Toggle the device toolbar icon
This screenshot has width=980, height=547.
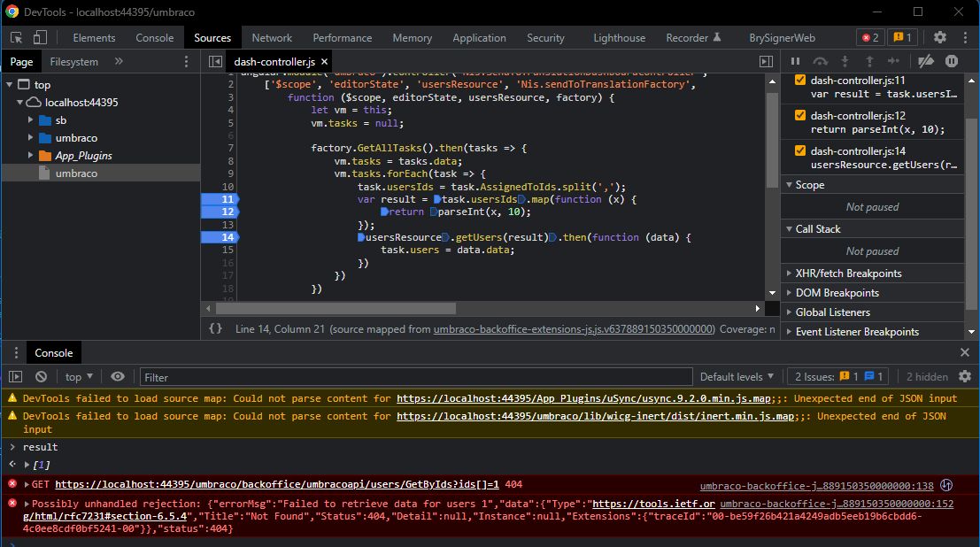point(40,37)
